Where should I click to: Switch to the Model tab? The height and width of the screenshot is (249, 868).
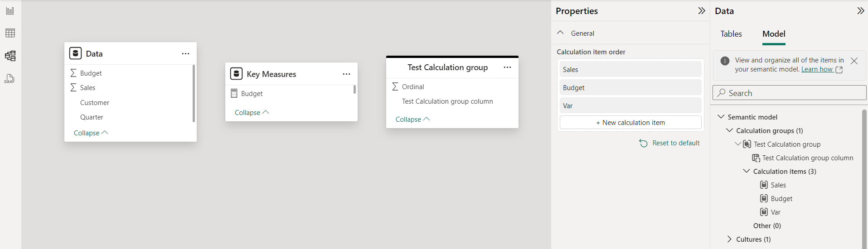[x=774, y=34]
